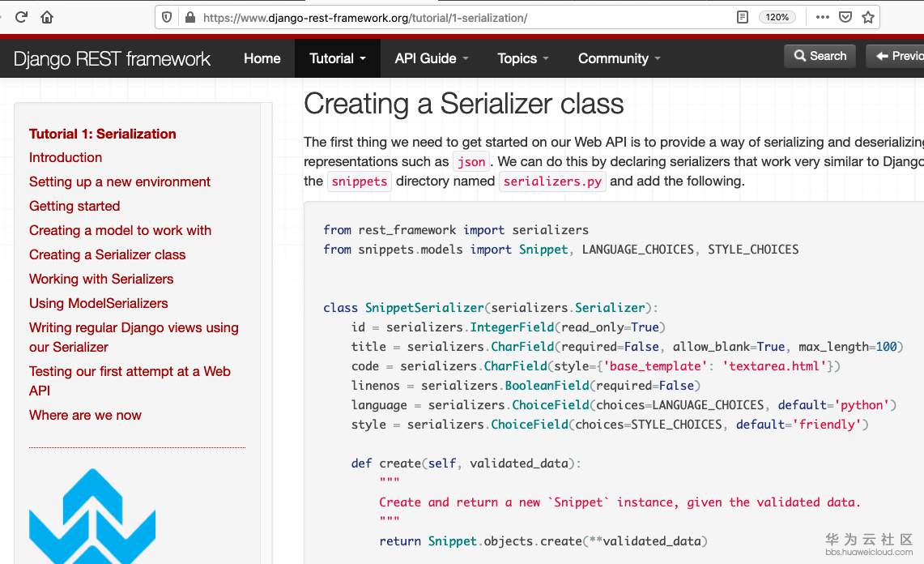Expand the Topics dropdown menu
This screenshot has width=924, height=564.
(523, 58)
